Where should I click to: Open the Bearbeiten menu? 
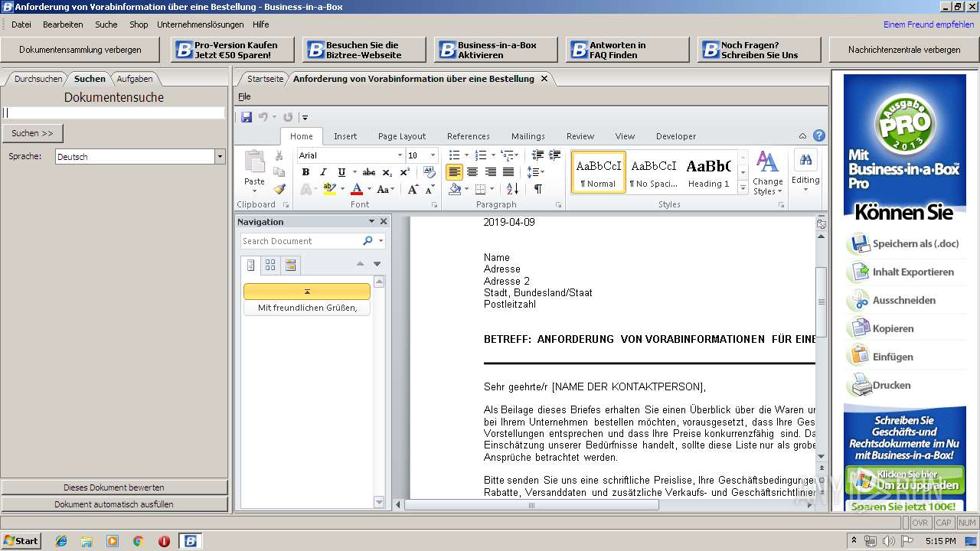[63, 24]
